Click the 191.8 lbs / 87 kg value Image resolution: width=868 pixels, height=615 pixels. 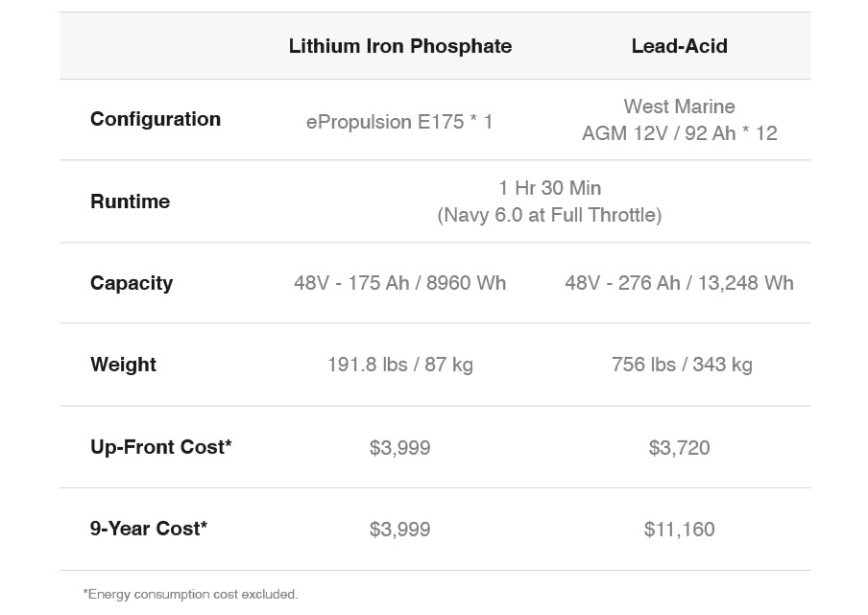pyautogui.click(x=399, y=365)
